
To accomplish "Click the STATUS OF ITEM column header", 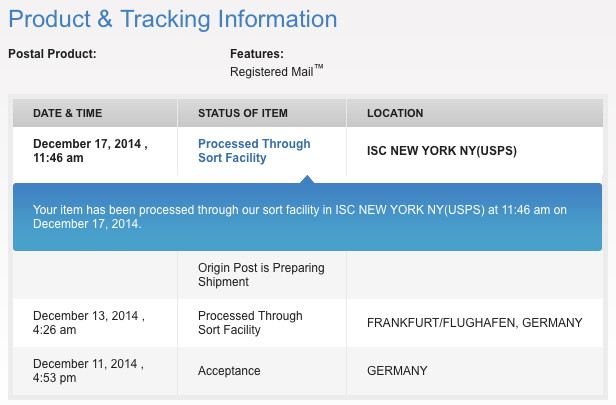I will pyautogui.click(x=242, y=113).
